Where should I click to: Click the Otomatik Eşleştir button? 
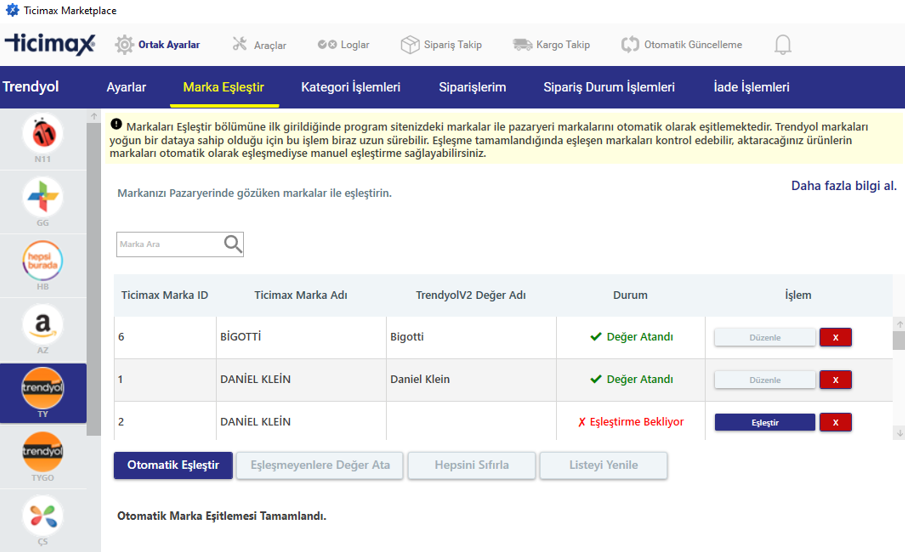173,465
